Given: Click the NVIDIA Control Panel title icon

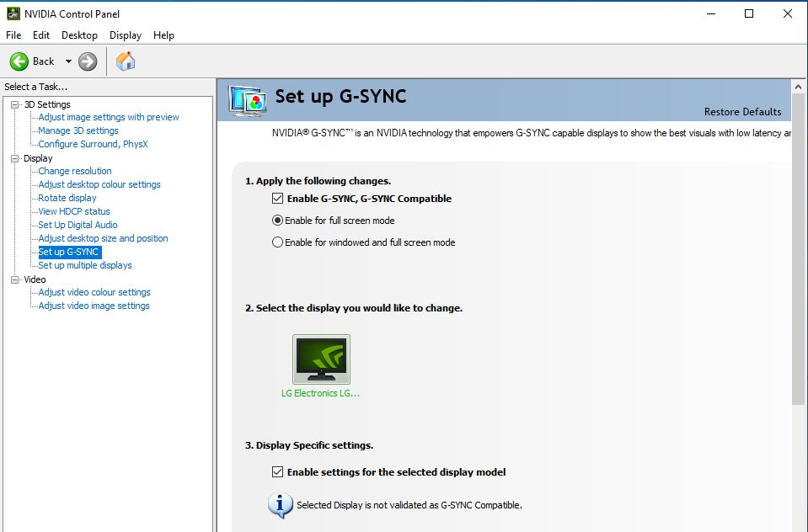Looking at the screenshot, I should 13,13.
